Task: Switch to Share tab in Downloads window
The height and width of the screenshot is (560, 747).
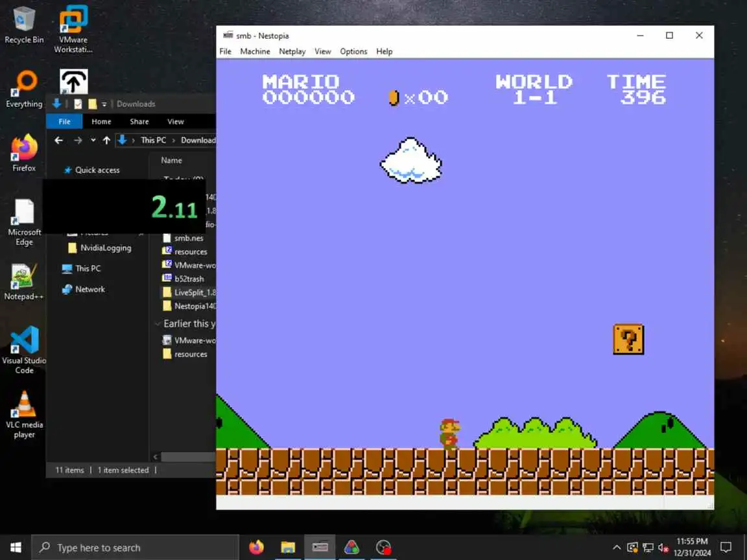Action: pyautogui.click(x=139, y=121)
